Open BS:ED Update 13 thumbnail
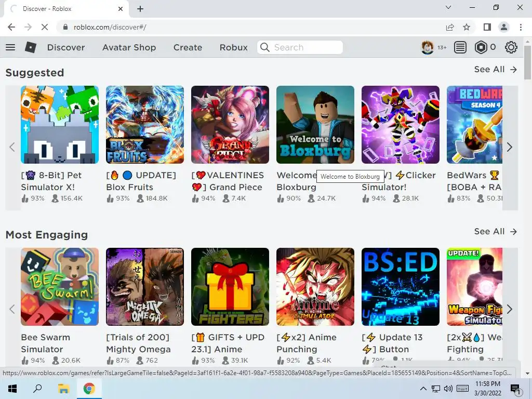Screen dimensions: 532x399 (x=401, y=287)
